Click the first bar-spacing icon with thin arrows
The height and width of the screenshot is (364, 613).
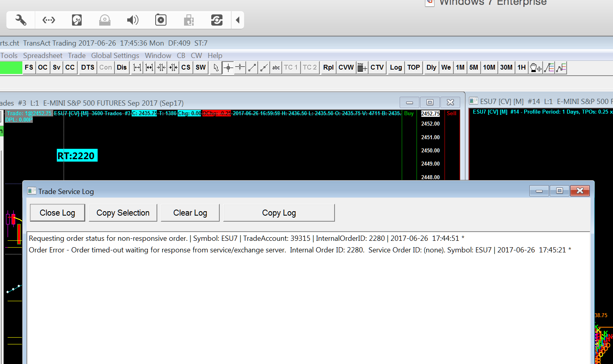pos(137,68)
